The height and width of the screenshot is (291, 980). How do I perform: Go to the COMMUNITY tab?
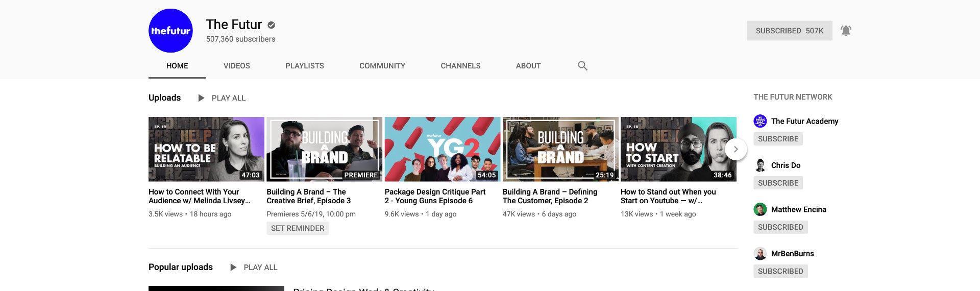pyautogui.click(x=382, y=66)
